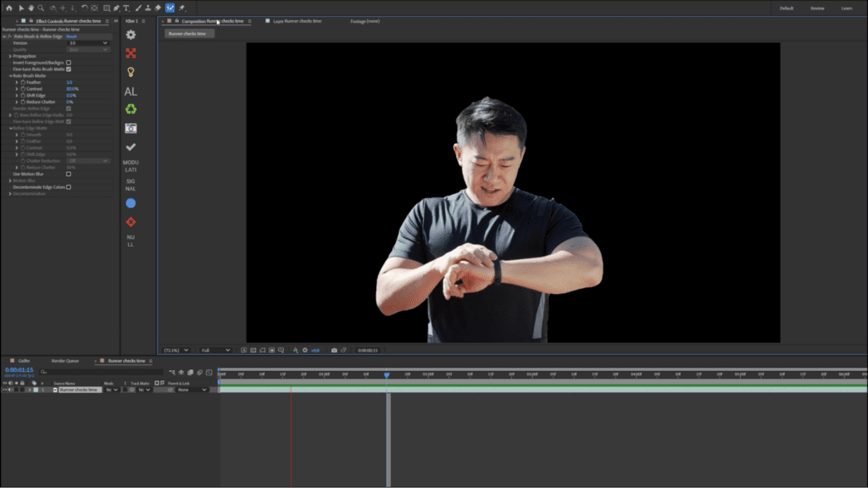This screenshot has height=488, width=868.
Task: Click the red cross-arrows KBar icon
Action: click(131, 53)
